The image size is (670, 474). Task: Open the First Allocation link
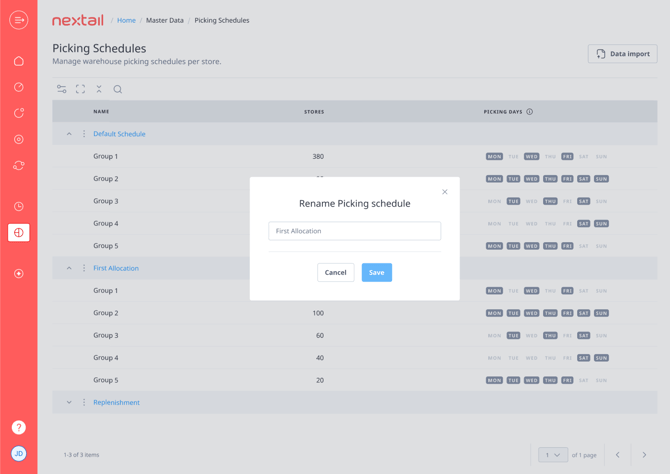pyautogui.click(x=116, y=268)
